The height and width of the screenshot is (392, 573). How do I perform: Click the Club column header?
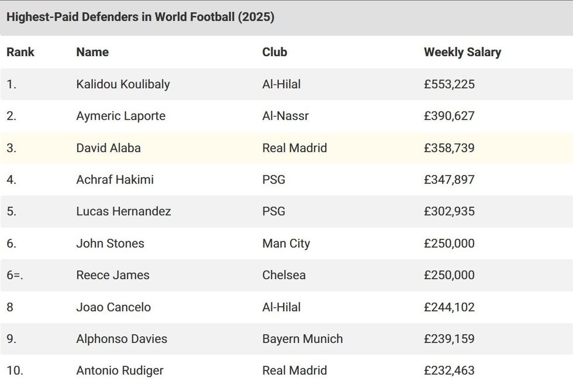(x=274, y=52)
